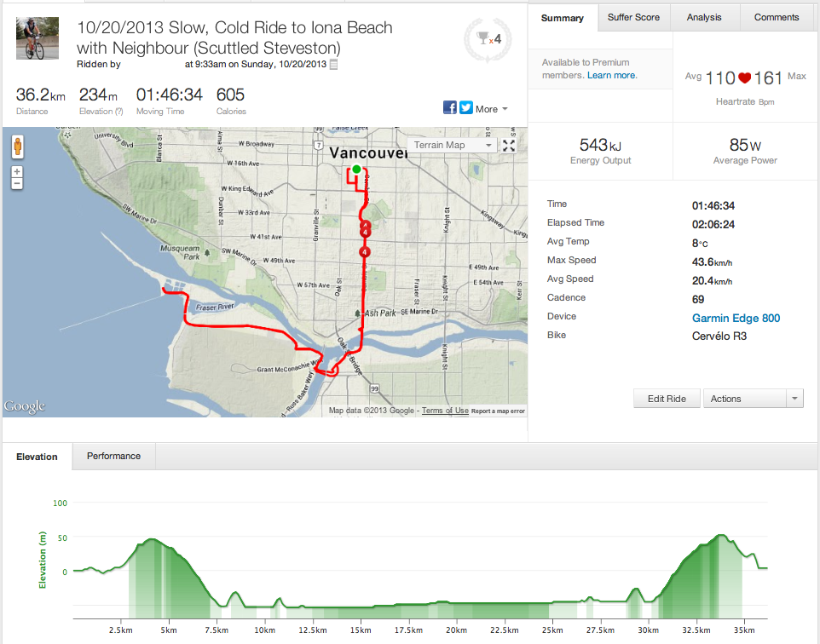Open the achievements trophy badge
Viewport: 820px width, 644px height.
(488, 38)
